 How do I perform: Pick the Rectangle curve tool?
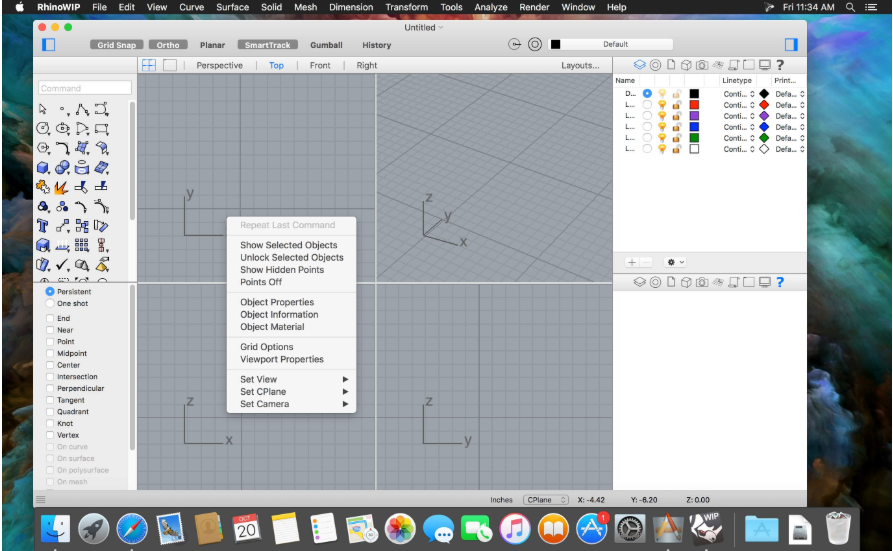(x=102, y=128)
